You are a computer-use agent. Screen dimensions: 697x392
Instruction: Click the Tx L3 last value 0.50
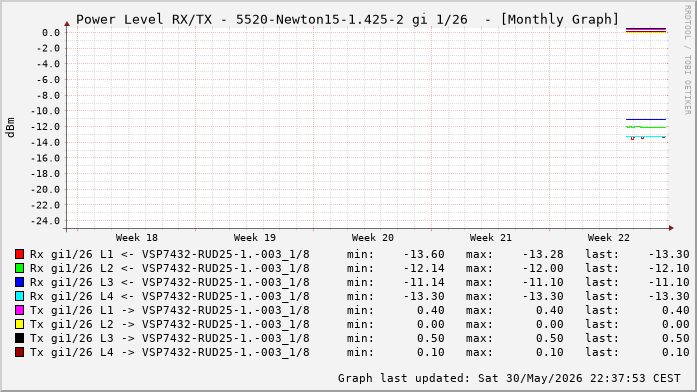[676, 338]
